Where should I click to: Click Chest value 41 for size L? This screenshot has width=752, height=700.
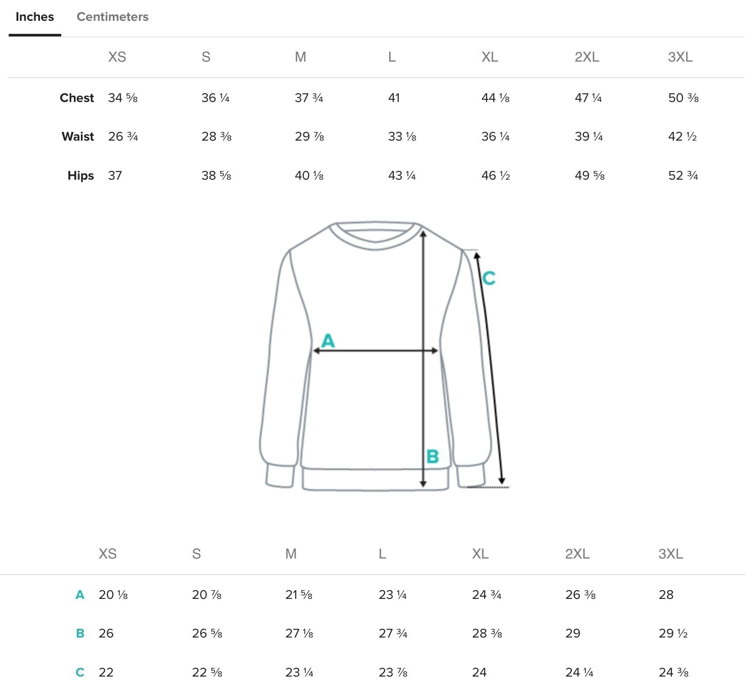pyautogui.click(x=394, y=98)
